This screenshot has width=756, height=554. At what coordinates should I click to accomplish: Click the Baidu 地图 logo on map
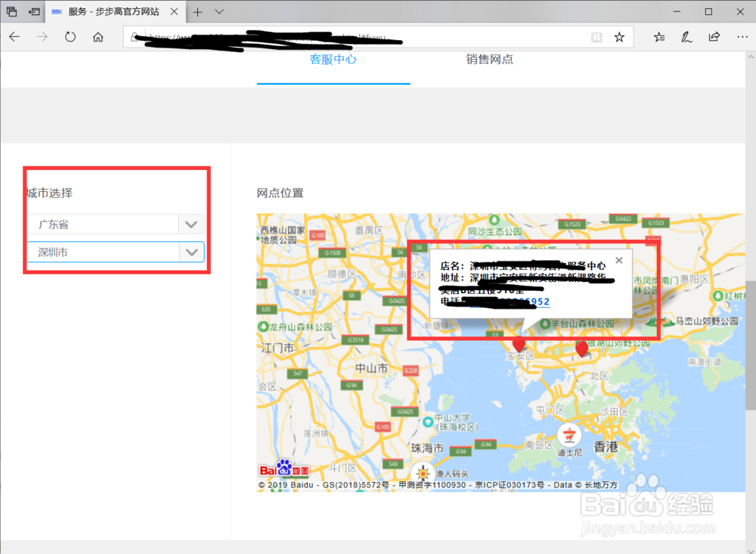pyautogui.click(x=284, y=468)
